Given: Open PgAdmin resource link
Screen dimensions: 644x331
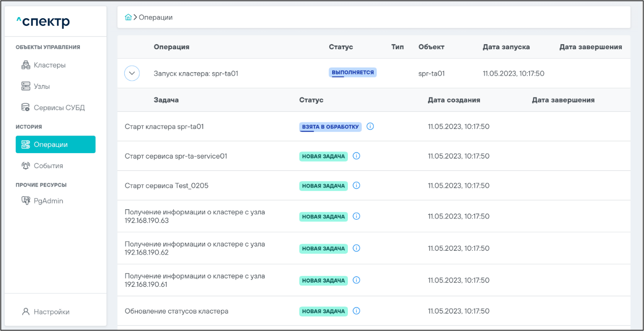Looking at the screenshot, I should coord(48,201).
